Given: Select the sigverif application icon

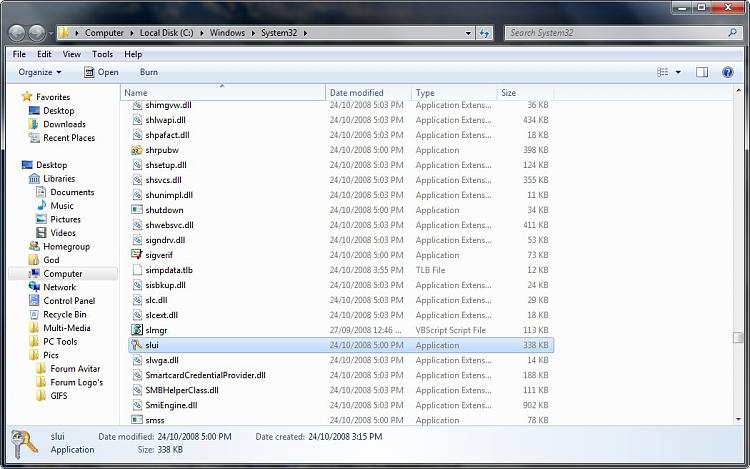Looking at the screenshot, I should [137, 255].
